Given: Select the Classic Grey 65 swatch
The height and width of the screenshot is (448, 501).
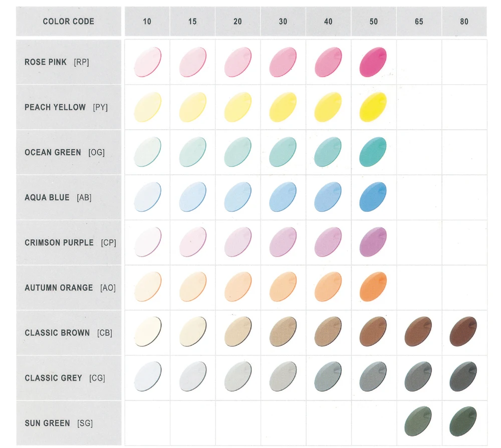Looking at the screenshot, I should coord(419,377).
